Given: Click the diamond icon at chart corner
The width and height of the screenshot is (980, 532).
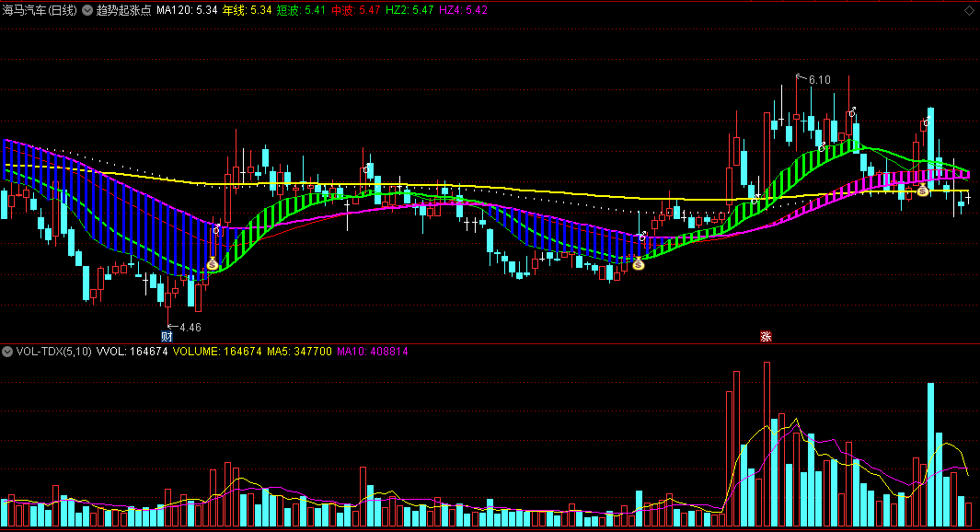Looking at the screenshot, I should pos(969,11).
